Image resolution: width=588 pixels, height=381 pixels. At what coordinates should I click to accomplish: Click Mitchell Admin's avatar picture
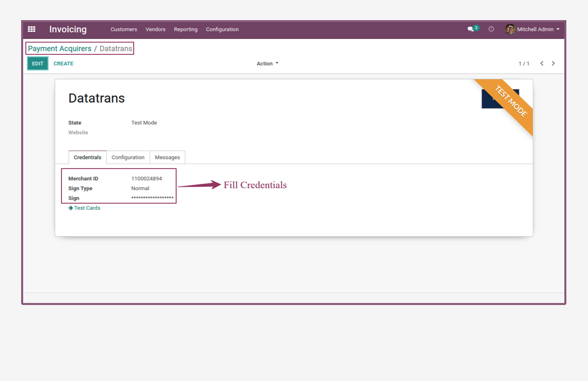tap(510, 29)
